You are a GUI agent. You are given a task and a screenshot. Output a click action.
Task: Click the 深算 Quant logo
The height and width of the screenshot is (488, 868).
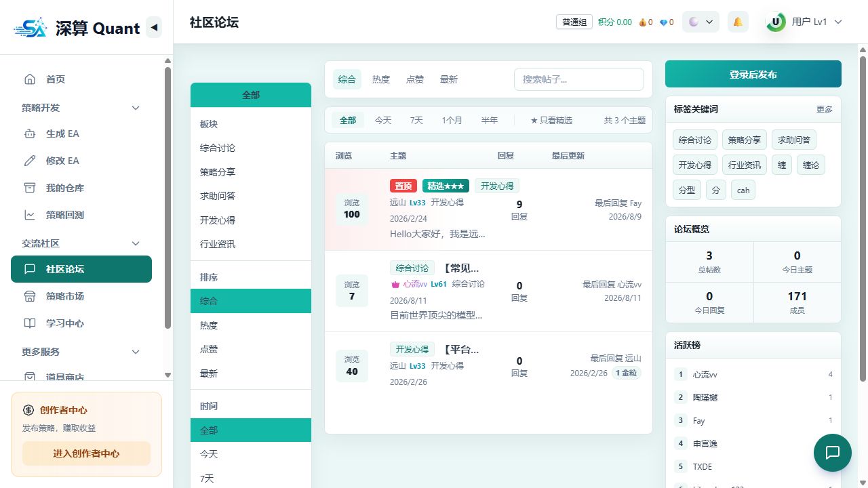(x=77, y=28)
